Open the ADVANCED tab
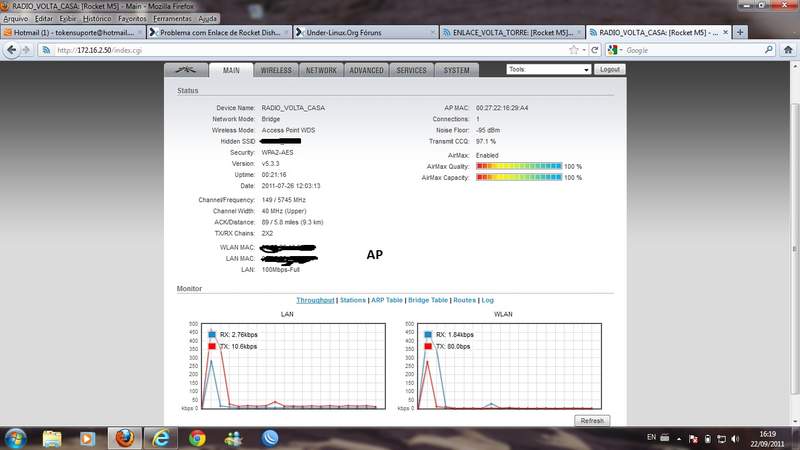 366,70
